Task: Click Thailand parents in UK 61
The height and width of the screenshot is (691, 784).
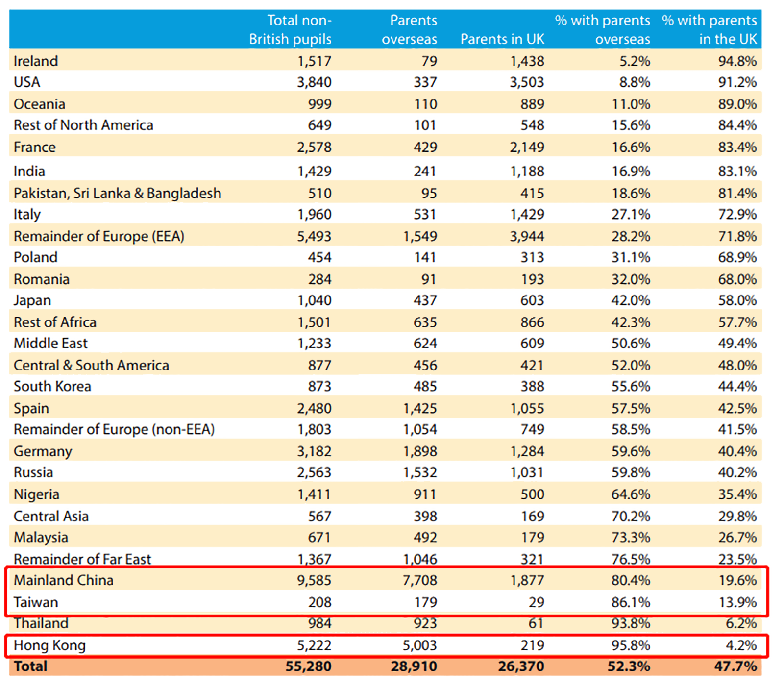Action: (x=537, y=623)
